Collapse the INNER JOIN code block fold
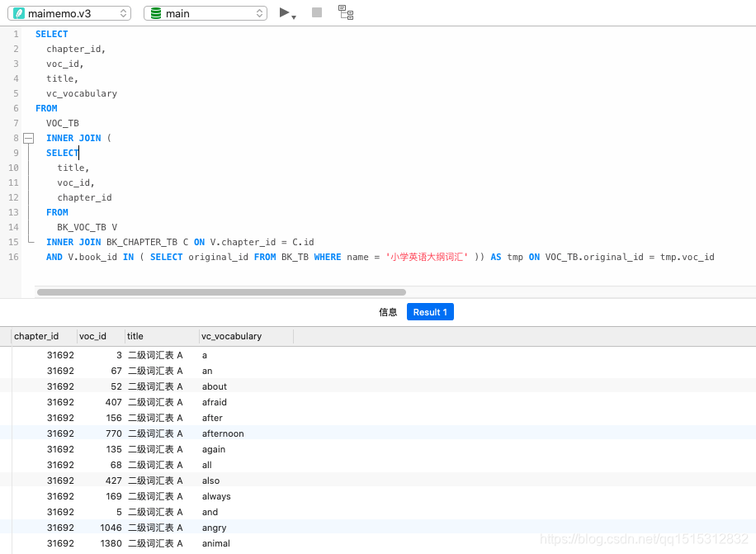Screen dimensions: 756x554 (29, 139)
